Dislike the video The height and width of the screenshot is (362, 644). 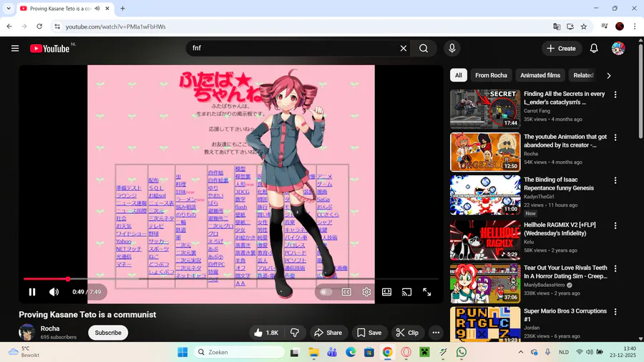coord(295,333)
